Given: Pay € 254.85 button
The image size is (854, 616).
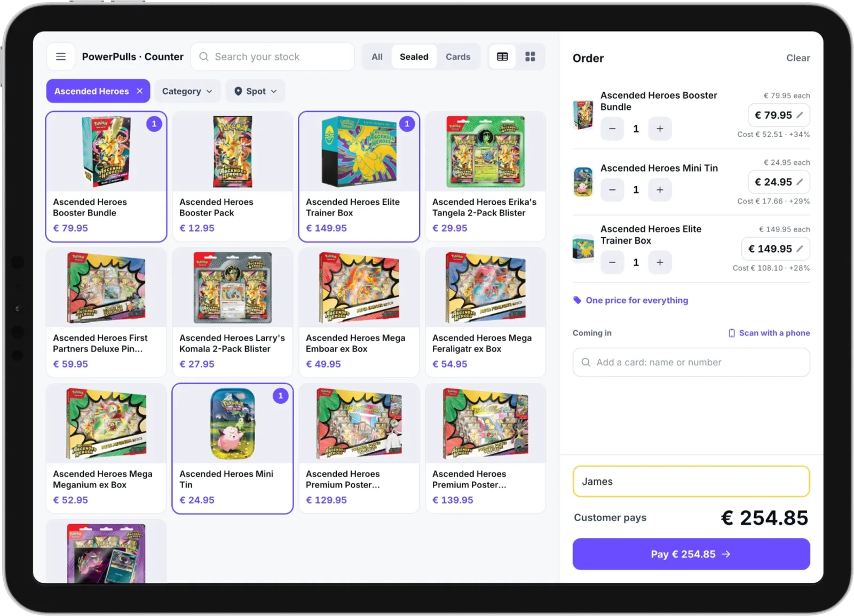Looking at the screenshot, I should click(x=691, y=554).
